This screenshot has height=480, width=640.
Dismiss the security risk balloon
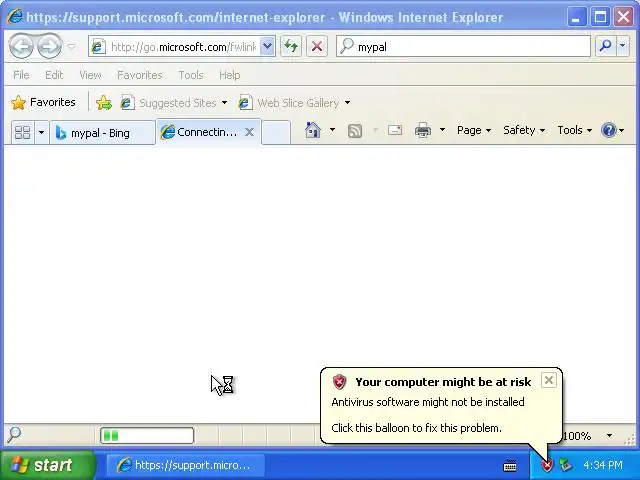(549, 380)
